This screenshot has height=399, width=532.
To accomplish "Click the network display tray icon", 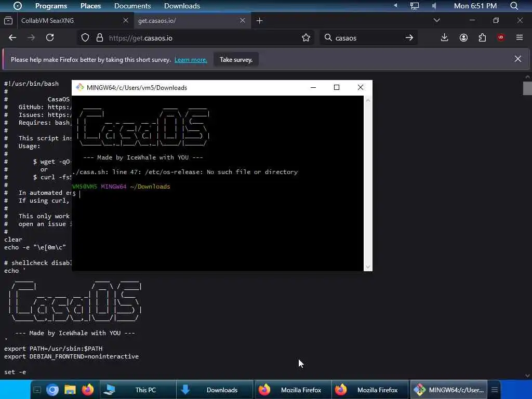I will pyautogui.click(x=414, y=6).
